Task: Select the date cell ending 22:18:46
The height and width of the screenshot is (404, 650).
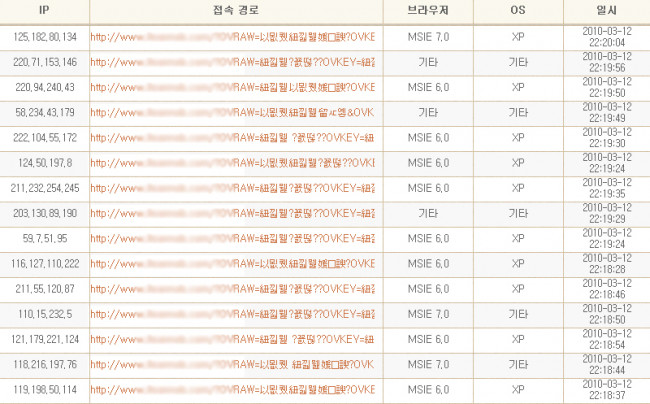Action: [x=607, y=289]
